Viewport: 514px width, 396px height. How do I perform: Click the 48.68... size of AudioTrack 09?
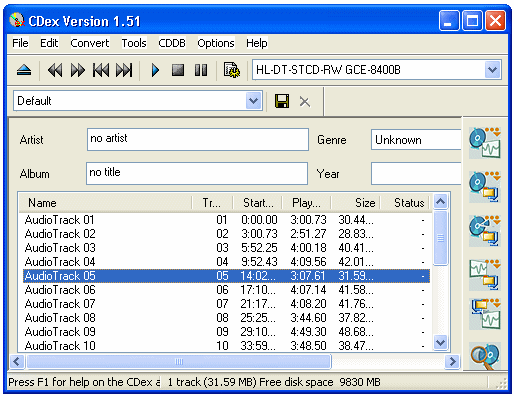[x=356, y=332]
